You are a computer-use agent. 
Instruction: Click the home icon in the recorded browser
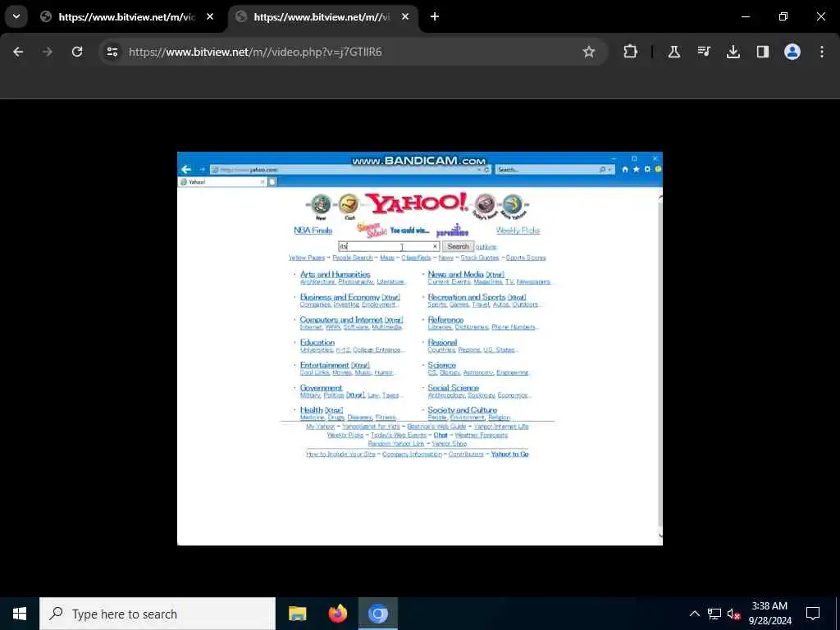point(624,169)
